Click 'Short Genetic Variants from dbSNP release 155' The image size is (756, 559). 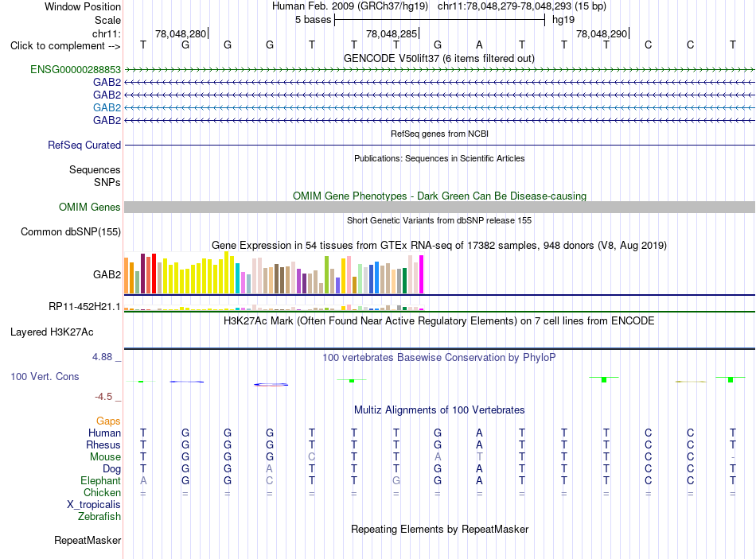439,221
